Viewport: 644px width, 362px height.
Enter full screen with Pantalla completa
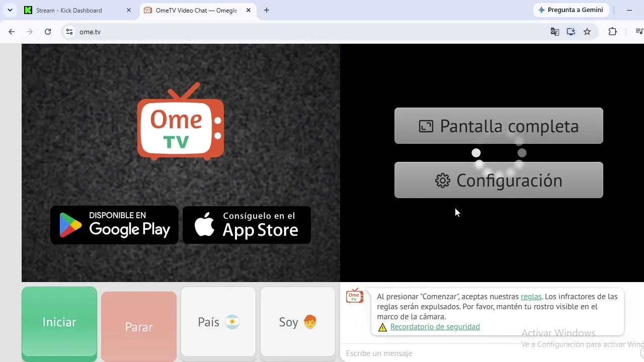pyautogui.click(x=499, y=126)
